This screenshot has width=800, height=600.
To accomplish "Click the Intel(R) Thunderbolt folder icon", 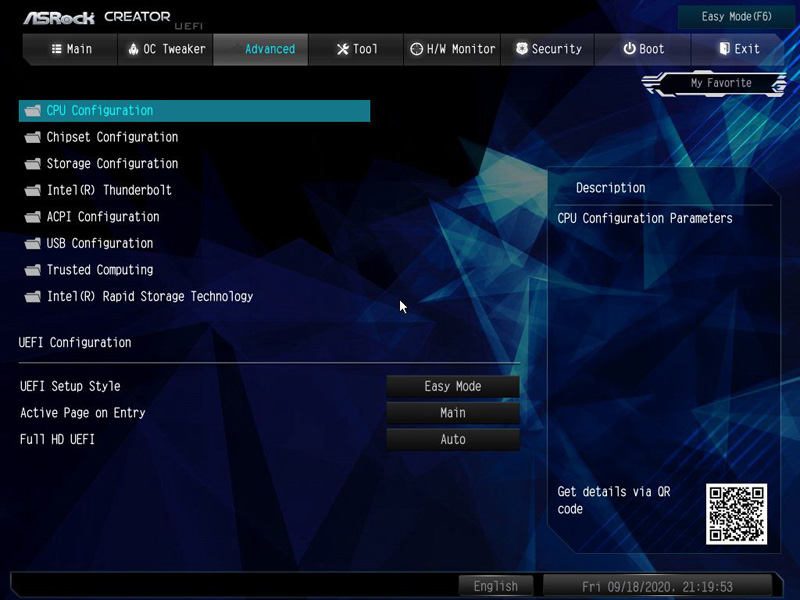I will [33, 190].
